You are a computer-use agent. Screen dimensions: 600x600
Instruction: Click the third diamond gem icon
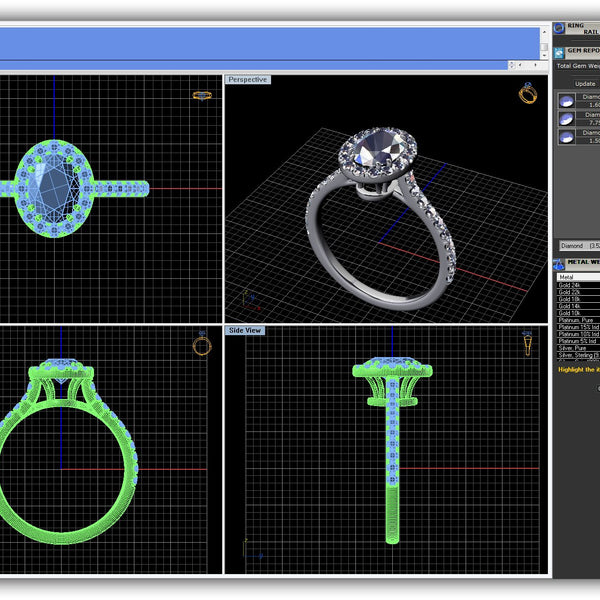[x=566, y=137]
